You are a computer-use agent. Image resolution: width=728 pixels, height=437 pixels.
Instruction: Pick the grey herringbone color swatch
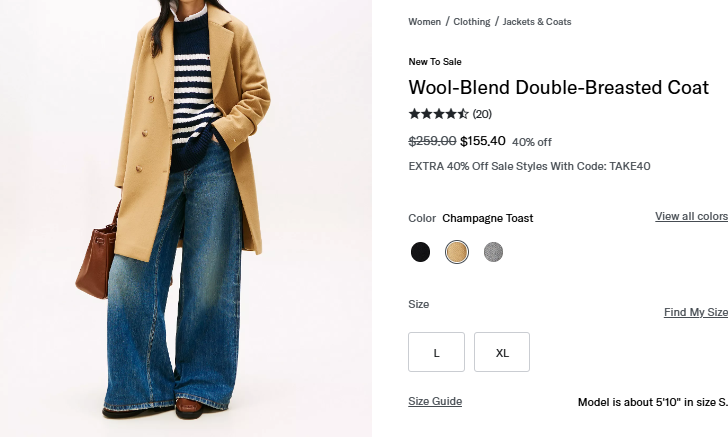point(493,252)
